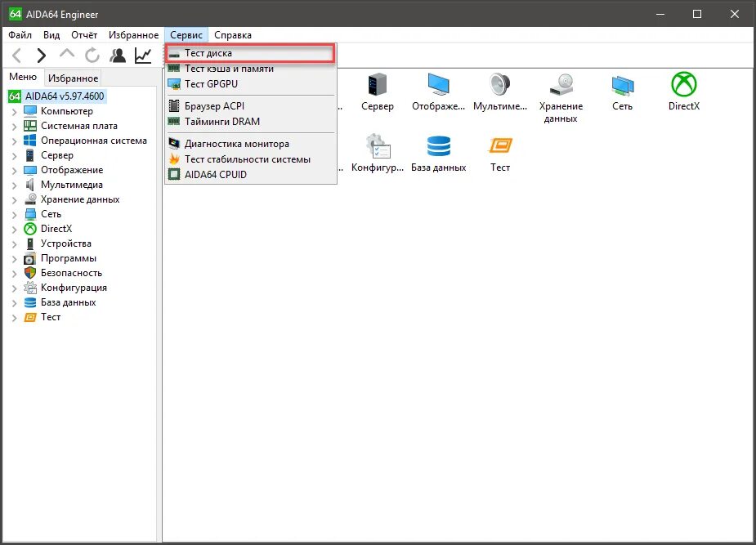The width and height of the screenshot is (756, 545).
Task: Open the Файл menu
Action: coord(20,34)
